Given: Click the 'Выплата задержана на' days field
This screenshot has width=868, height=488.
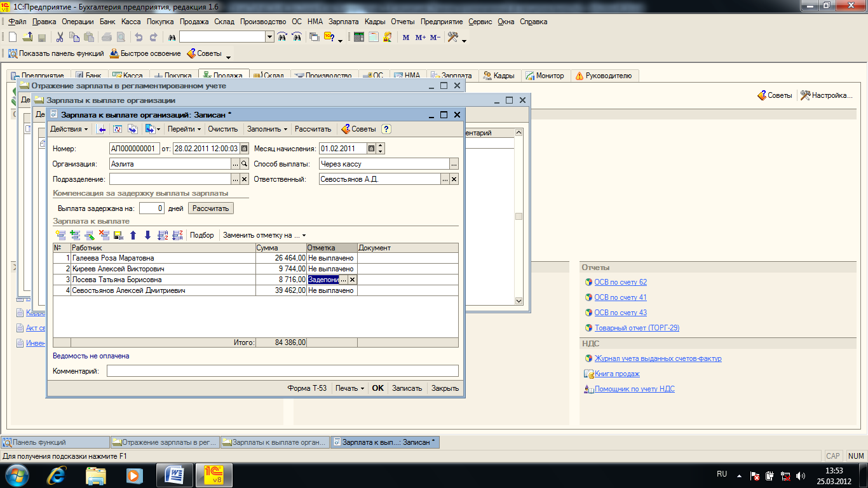Looking at the screenshot, I should (x=152, y=208).
